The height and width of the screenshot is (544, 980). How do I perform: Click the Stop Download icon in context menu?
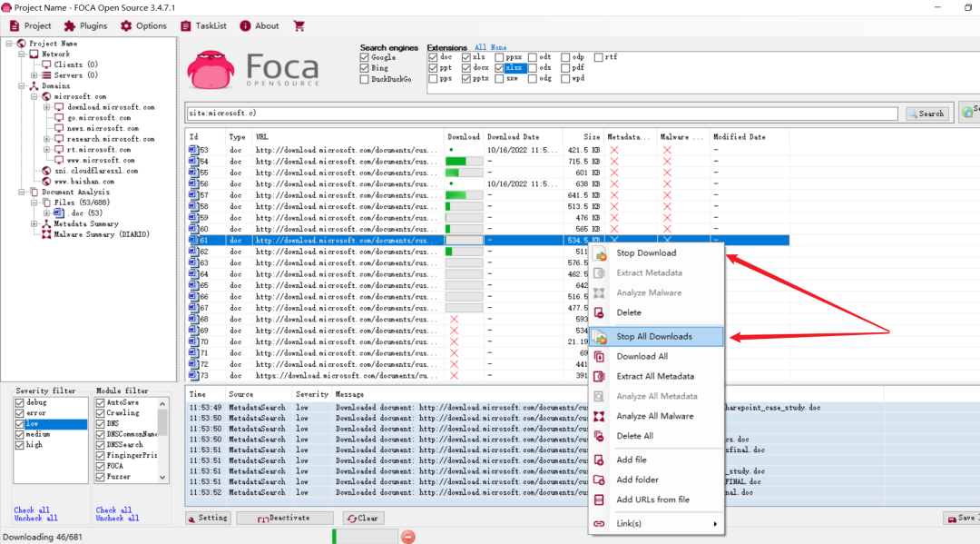point(600,254)
